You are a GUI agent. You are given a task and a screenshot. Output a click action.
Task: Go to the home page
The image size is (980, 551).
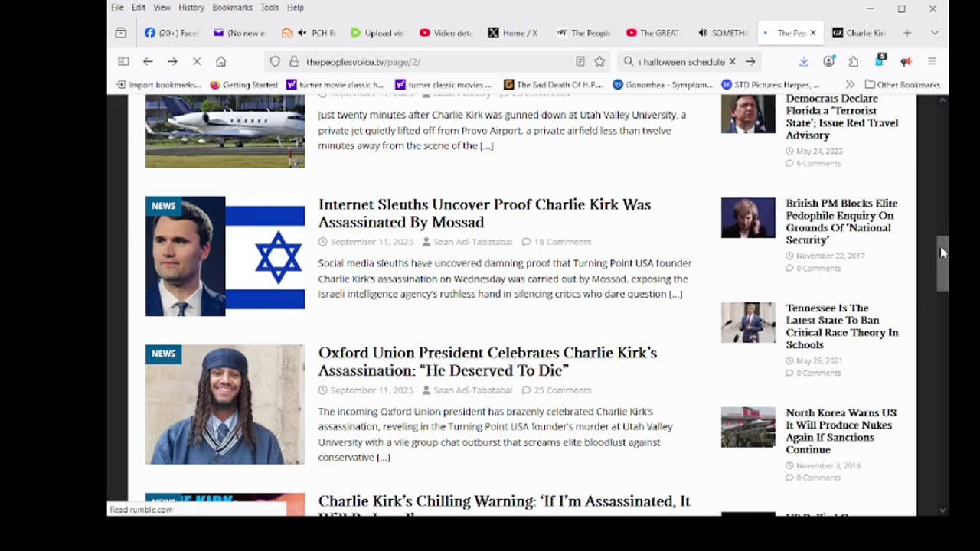221,61
